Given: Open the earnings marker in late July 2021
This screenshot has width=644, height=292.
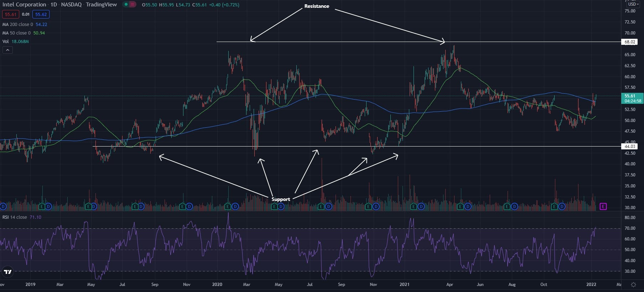Looking at the screenshot, I should 507,206.
